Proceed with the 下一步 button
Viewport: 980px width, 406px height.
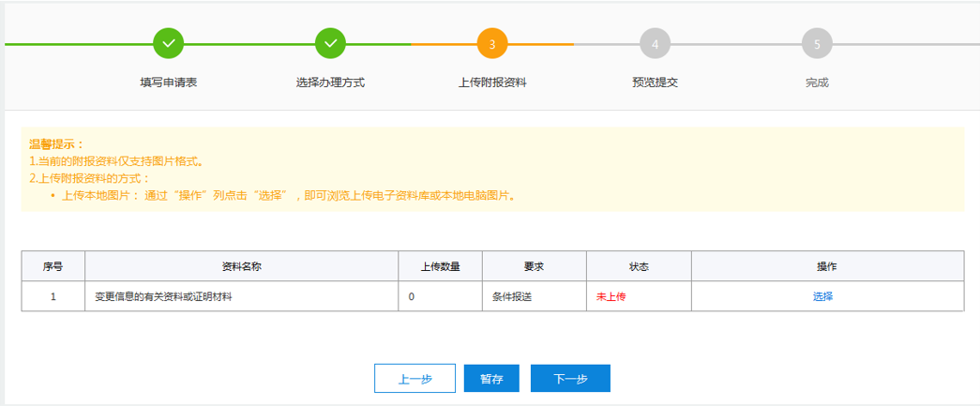[570, 379]
